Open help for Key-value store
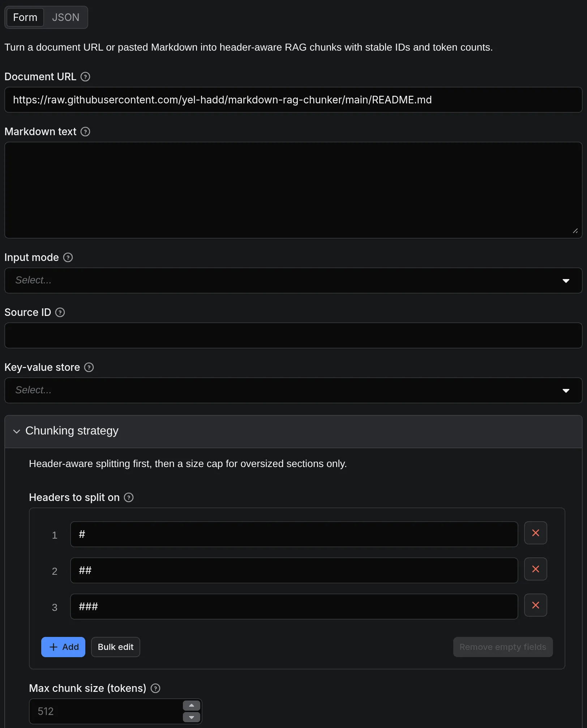This screenshot has height=728, width=587. (x=89, y=367)
